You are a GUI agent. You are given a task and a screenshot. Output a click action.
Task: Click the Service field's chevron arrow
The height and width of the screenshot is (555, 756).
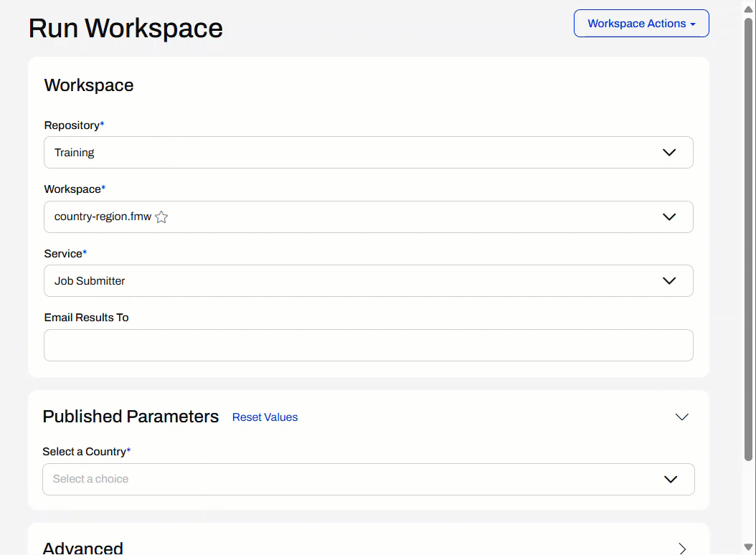(x=668, y=281)
